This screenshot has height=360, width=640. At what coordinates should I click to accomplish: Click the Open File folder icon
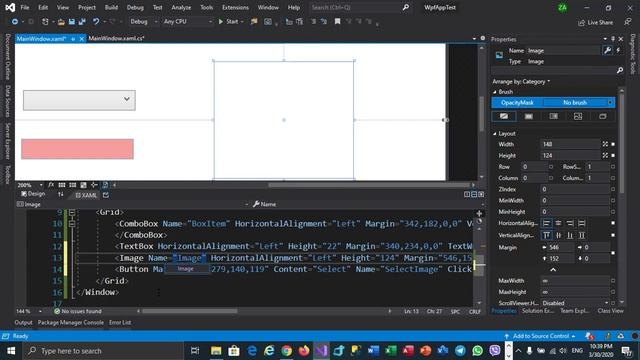point(61,22)
